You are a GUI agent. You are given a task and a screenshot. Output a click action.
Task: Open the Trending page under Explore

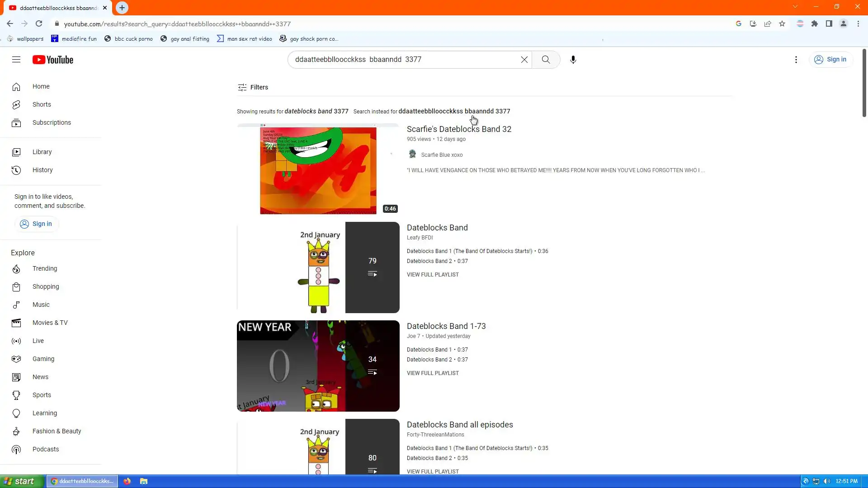click(x=44, y=268)
